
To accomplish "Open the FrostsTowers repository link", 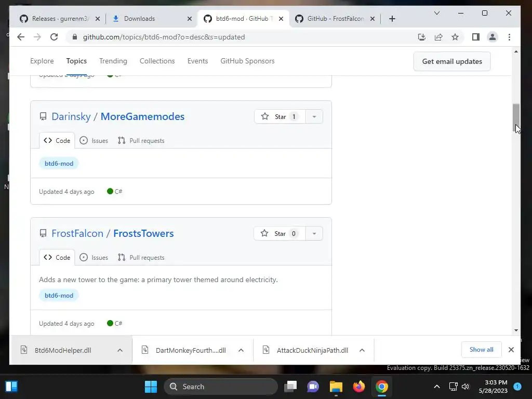I will point(143,233).
